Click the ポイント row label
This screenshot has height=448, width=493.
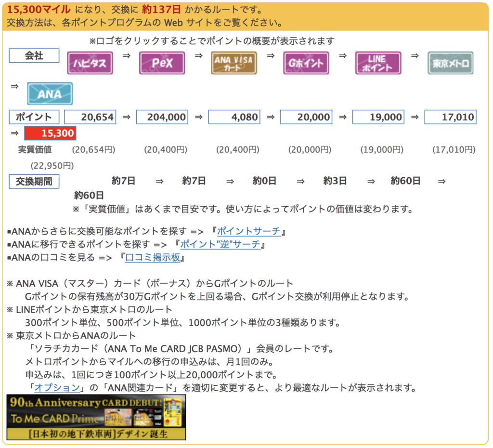[34, 117]
